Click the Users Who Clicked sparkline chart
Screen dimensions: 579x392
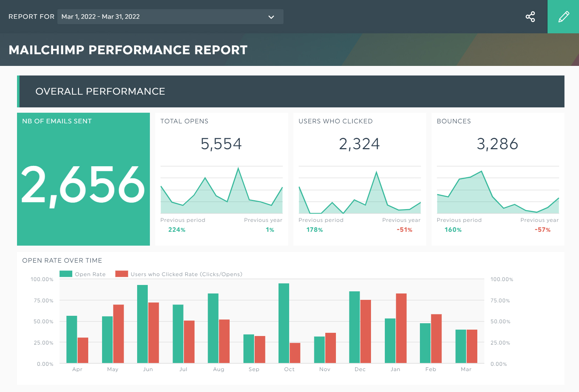359,191
